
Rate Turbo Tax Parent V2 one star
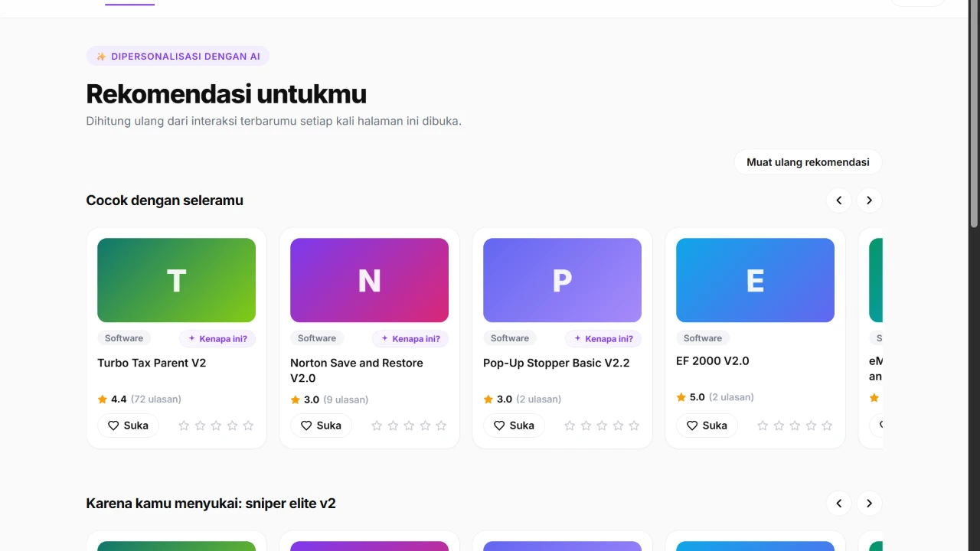tap(184, 425)
